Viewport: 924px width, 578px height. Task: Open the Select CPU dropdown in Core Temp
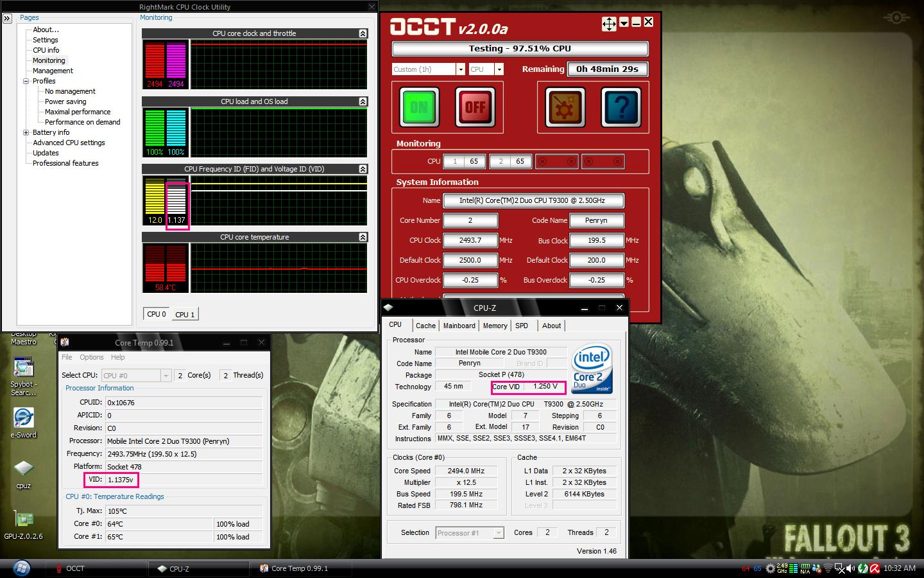point(166,375)
